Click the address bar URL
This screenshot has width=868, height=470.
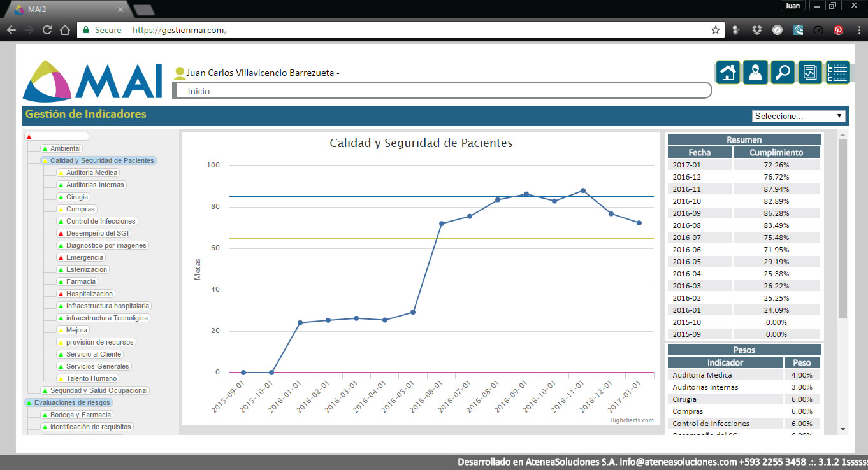pyautogui.click(x=179, y=30)
